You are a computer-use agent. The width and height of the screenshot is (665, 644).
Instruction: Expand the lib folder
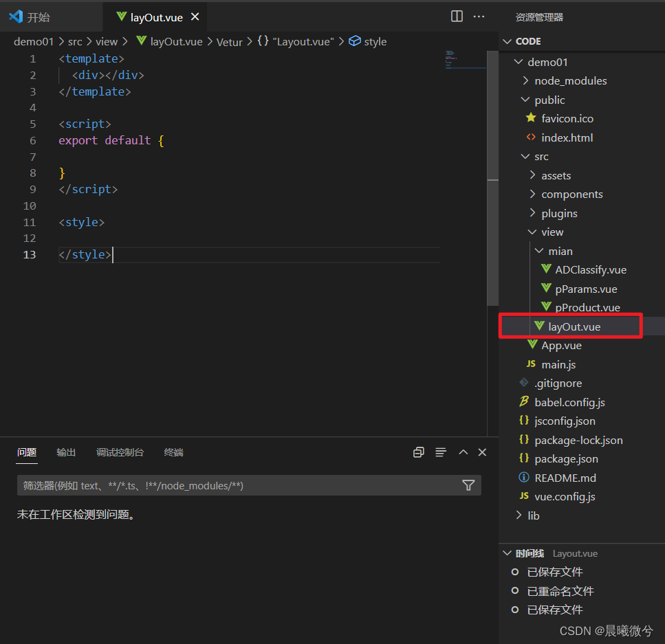[x=519, y=515]
